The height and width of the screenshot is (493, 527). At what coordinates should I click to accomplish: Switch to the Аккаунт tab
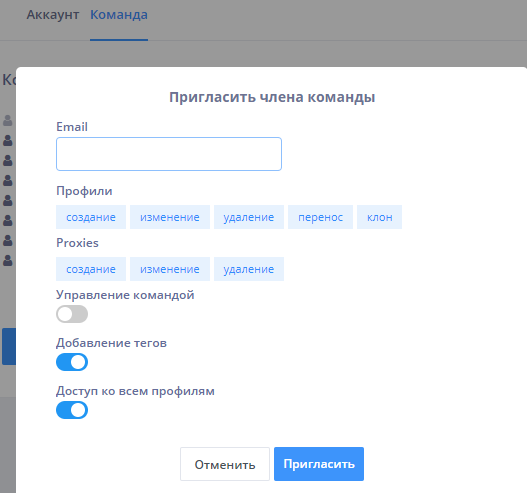point(53,15)
